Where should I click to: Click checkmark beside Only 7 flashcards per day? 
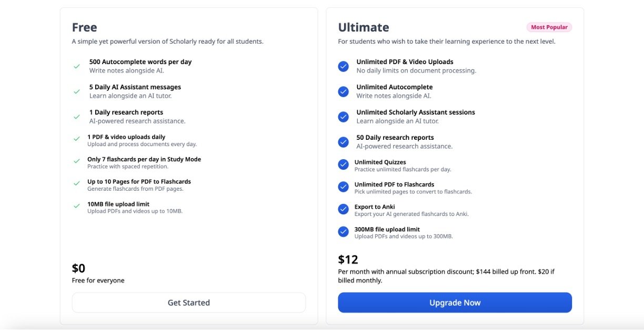[x=77, y=161]
